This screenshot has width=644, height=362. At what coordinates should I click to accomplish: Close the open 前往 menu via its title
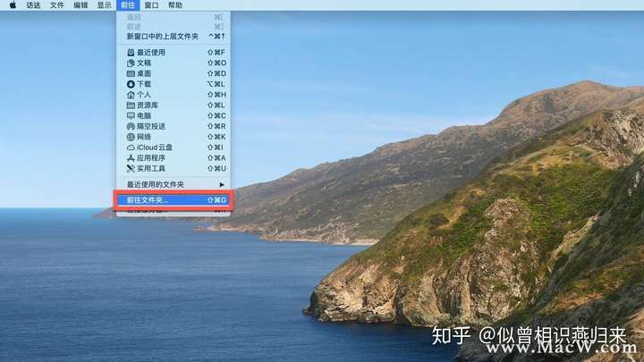[x=128, y=5]
